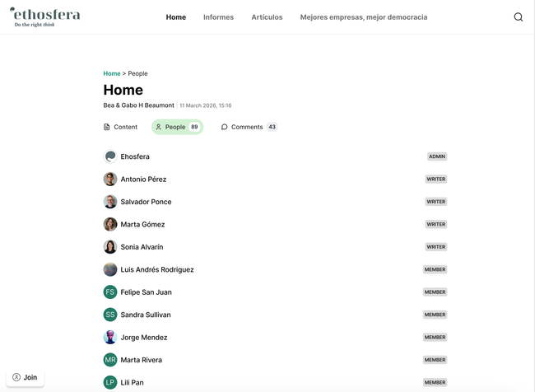
Task: Follow the Home breadcrumb link
Action: coord(112,73)
